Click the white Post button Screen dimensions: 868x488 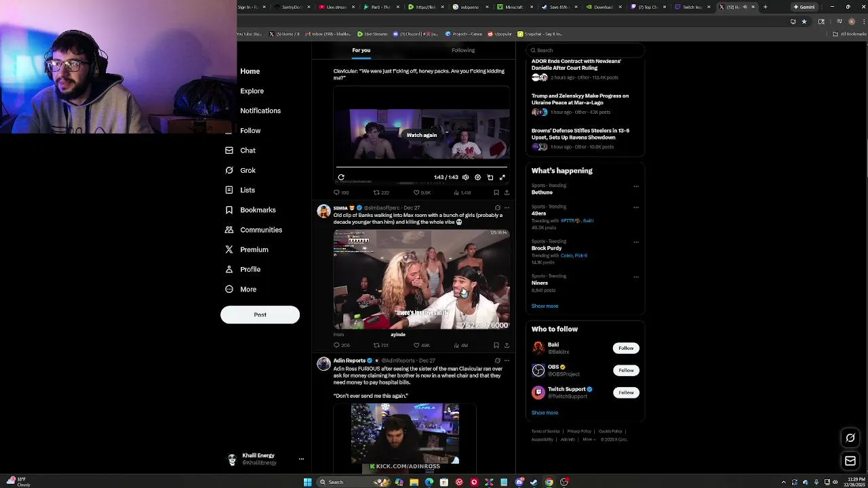click(260, 314)
